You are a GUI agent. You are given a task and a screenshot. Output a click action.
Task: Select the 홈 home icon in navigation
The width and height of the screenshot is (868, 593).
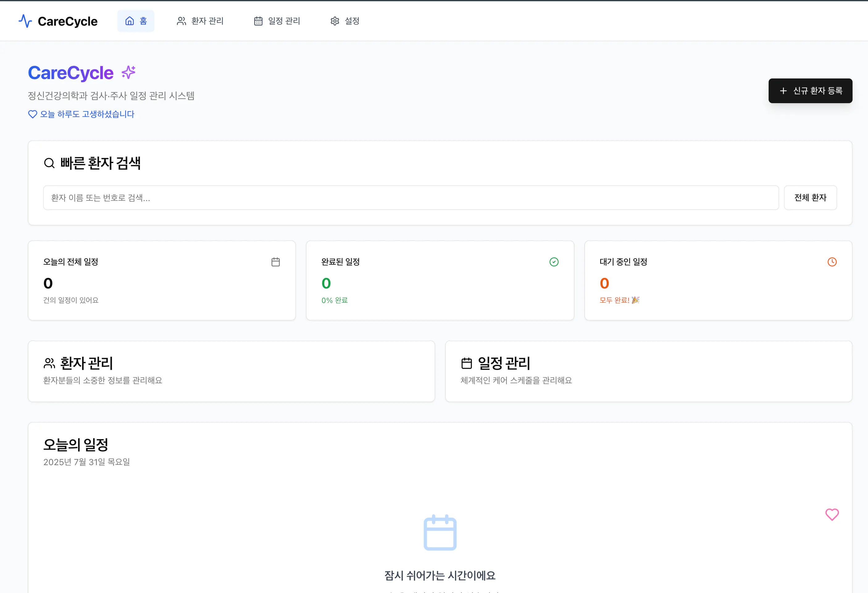[129, 21]
